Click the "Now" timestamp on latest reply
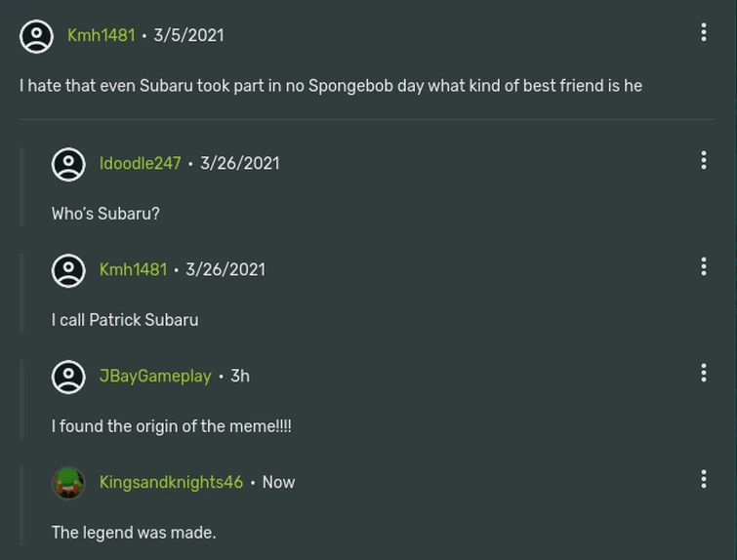Viewport: 737px width, 560px height. coord(278,483)
